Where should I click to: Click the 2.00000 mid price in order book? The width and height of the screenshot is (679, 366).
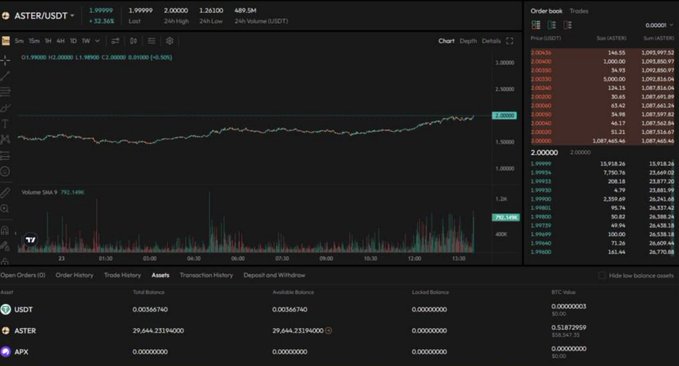544,152
